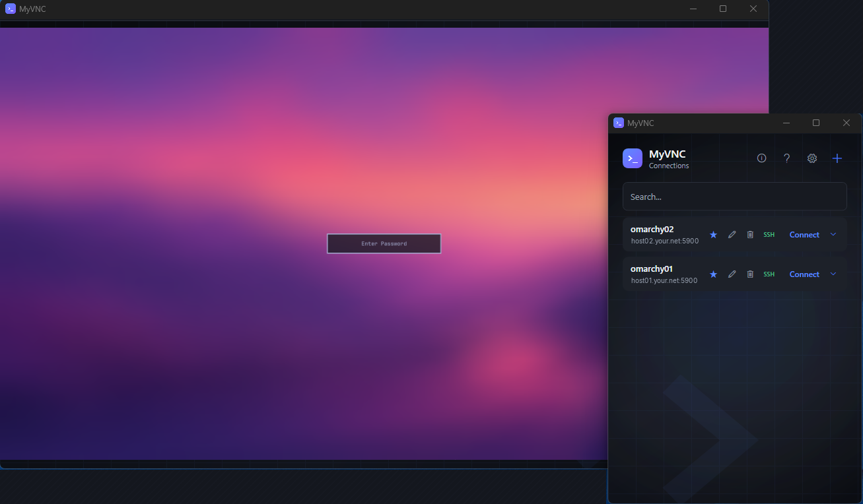Click host02.your.net:5900 address text
Image resolution: width=863 pixels, height=504 pixels.
click(665, 241)
